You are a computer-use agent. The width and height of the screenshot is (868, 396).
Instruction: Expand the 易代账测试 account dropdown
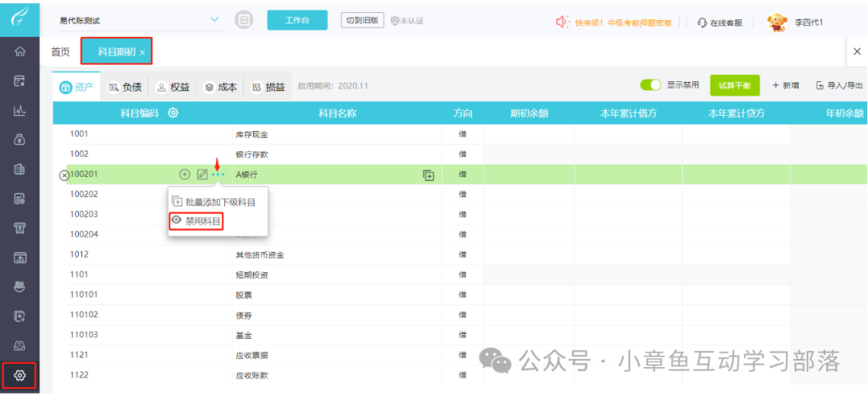tap(215, 20)
